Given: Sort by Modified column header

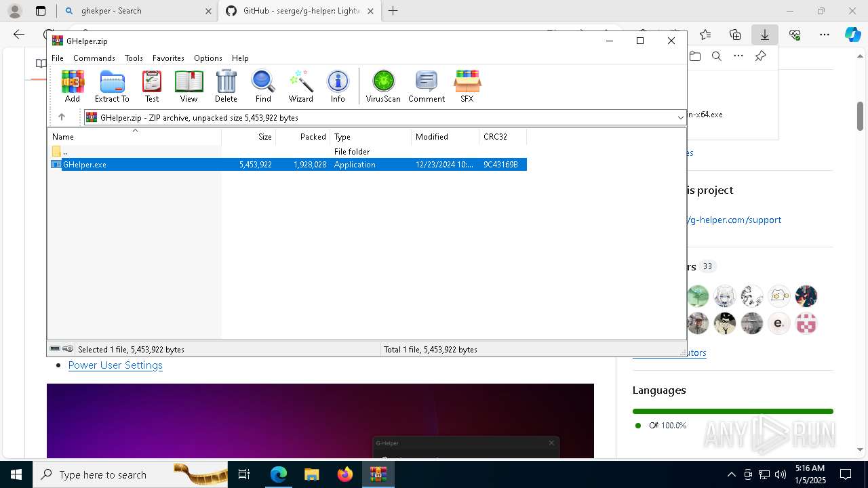Looking at the screenshot, I should [445, 137].
